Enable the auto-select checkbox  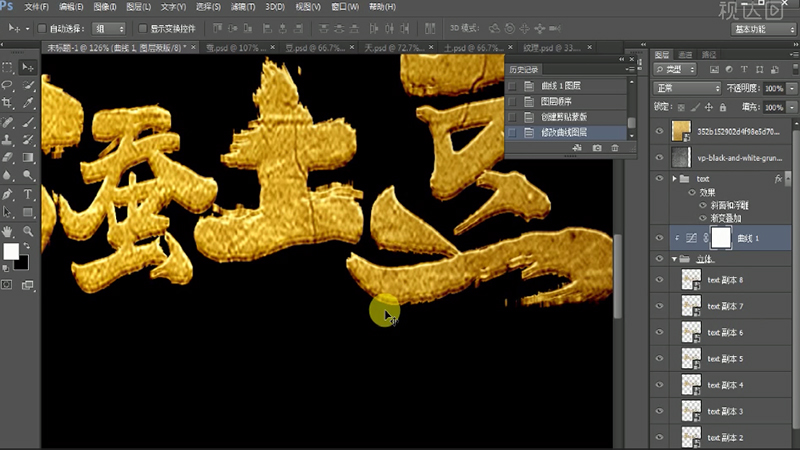(42, 29)
